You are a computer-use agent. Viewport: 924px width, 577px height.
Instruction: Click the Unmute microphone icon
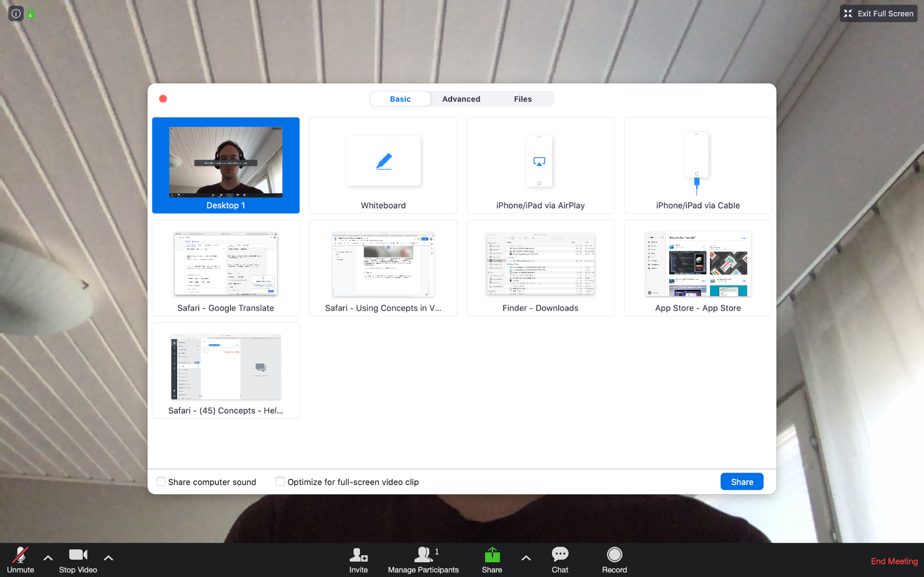coord(19,557)
